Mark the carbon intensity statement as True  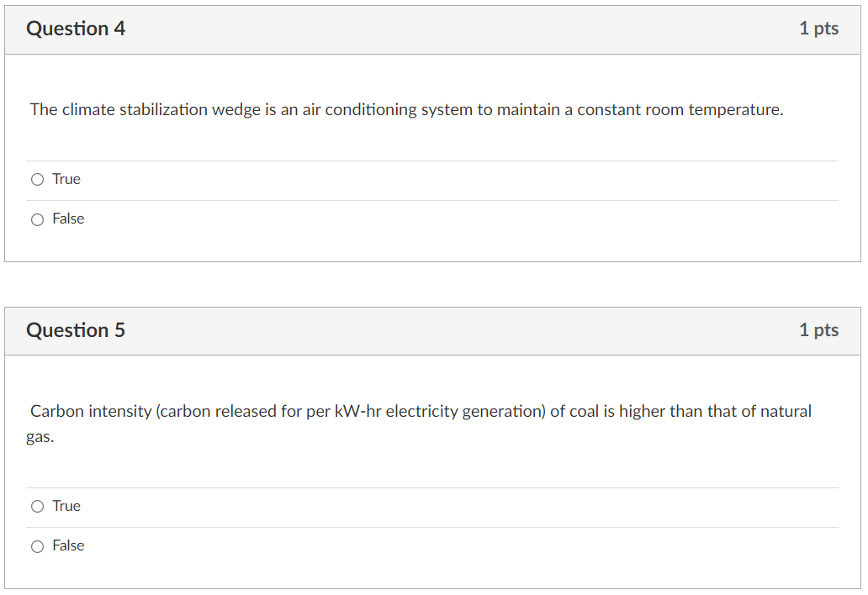click(x=37, y=506)
